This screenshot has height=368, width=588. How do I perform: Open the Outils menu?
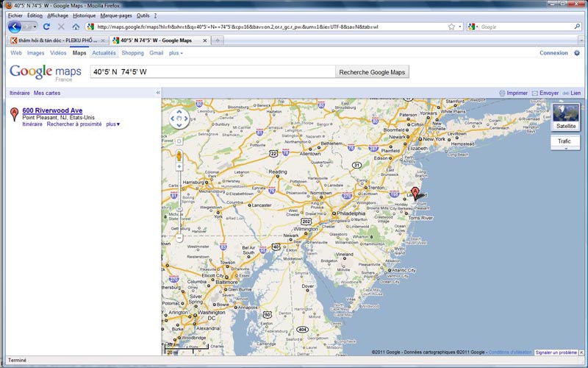click(143, 15)
